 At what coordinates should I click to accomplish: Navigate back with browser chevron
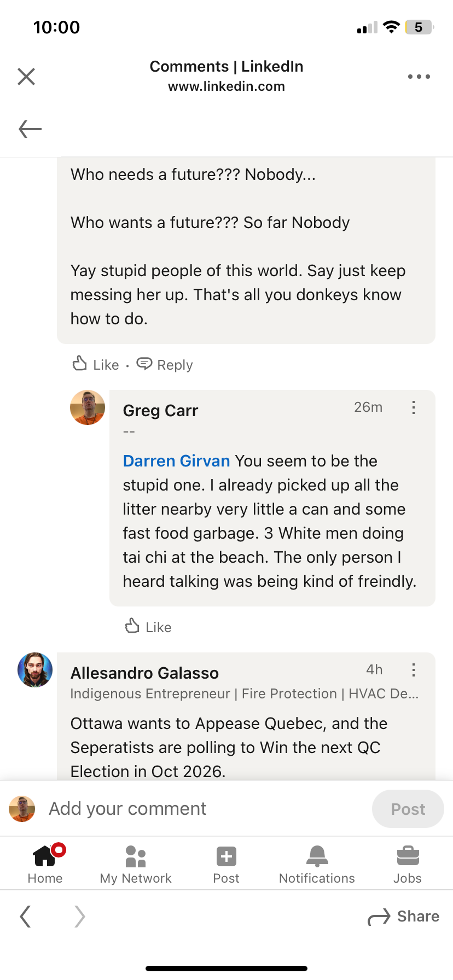25,916
